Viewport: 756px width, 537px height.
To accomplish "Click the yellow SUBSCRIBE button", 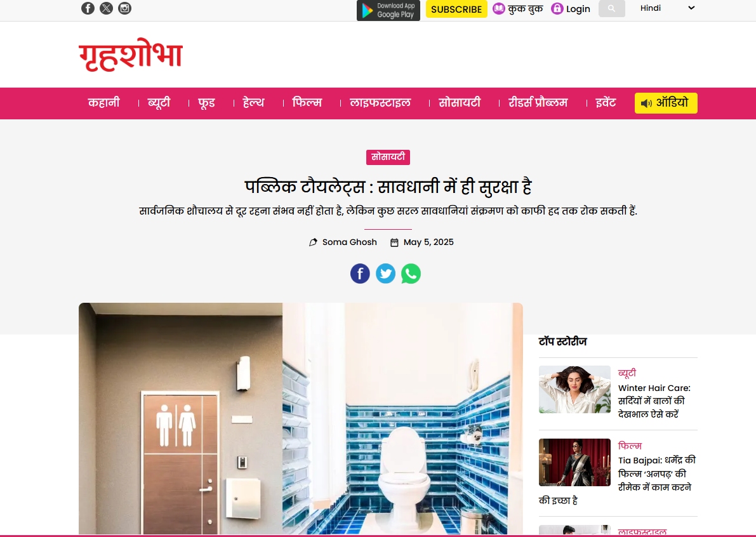I will tap(456, 9).
